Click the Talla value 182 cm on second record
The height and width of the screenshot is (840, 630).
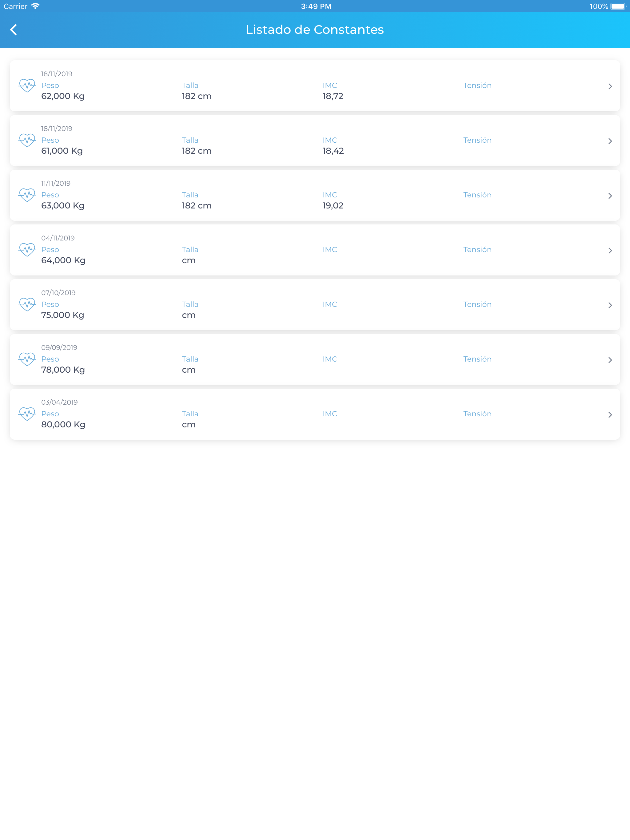[x=197, y=151]
